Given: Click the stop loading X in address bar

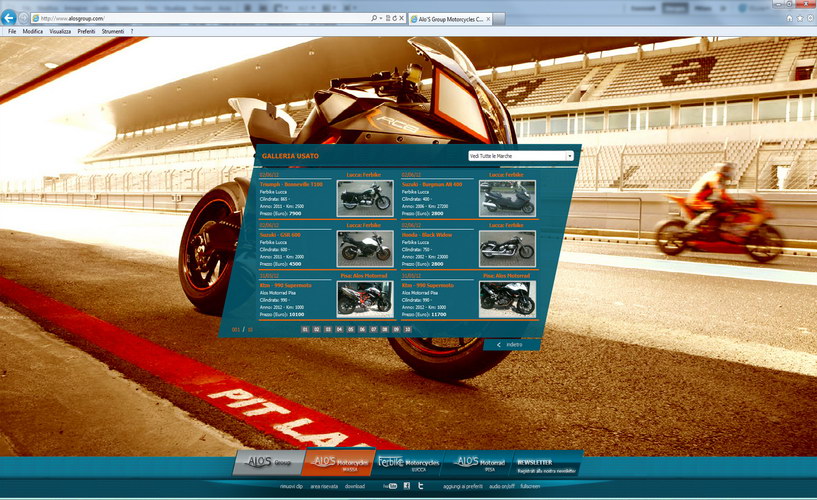Looking at the screenshot, I should (401, 18).
